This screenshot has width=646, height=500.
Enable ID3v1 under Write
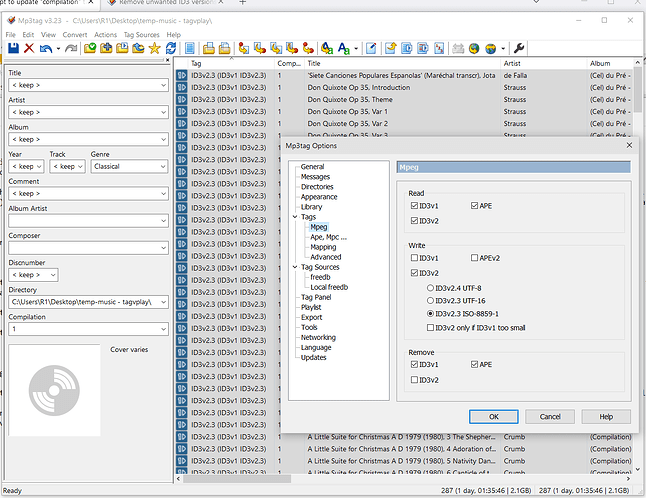[414, 258]
